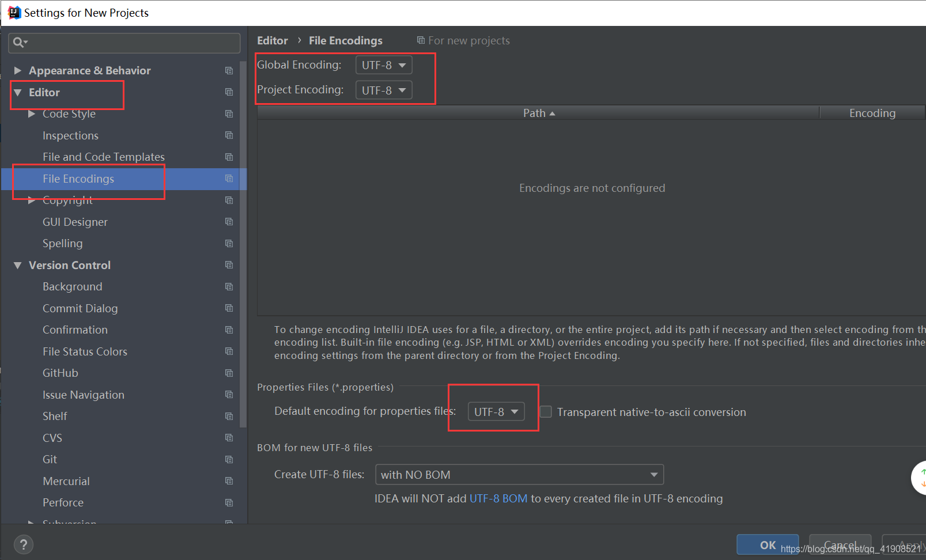The width and height of the screenshot is (926, 560).
Task: Open the Global Encoding dropdown
Action: coord(384,65)
